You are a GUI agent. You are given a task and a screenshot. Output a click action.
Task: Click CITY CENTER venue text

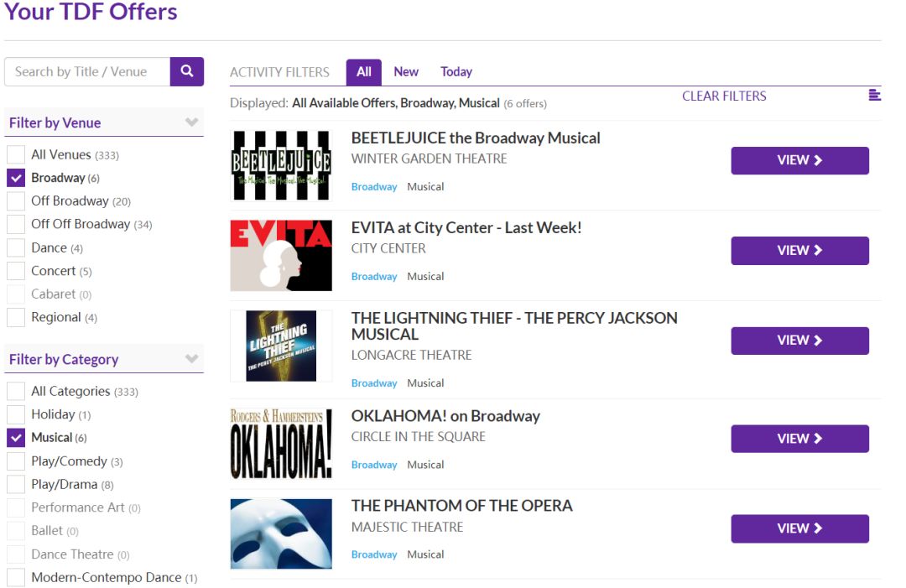[388, 248]
